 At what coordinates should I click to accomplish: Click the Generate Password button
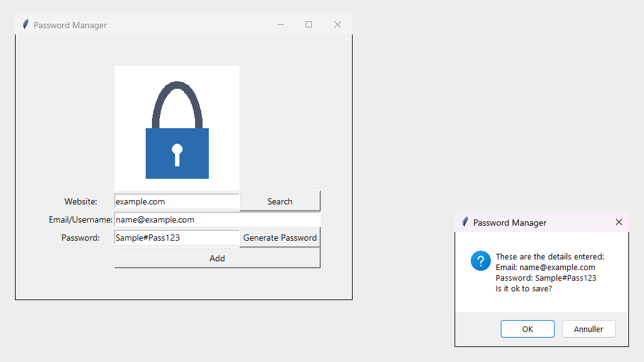click(279, 238)
